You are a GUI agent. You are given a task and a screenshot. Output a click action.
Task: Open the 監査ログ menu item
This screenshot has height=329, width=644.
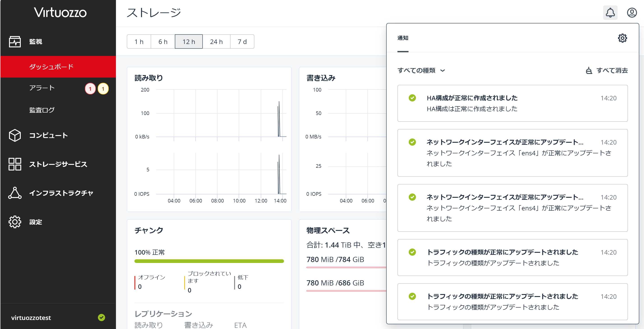(42, 110)
